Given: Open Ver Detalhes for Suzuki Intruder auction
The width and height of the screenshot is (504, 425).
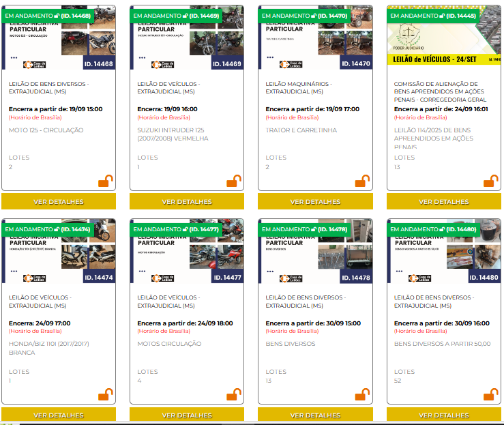Looking at the screenshot, I should click(187, 202).
